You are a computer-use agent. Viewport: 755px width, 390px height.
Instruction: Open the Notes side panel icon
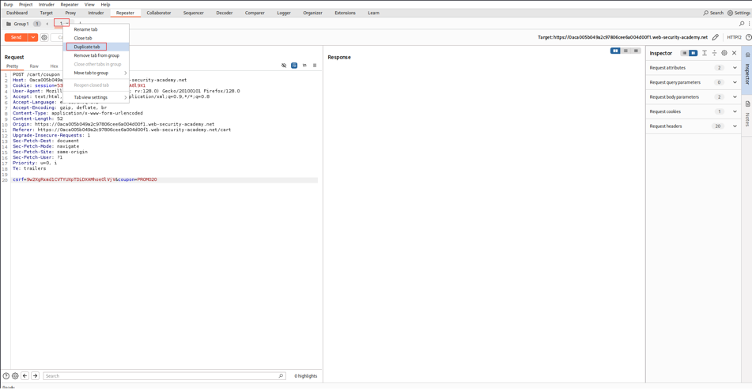click(747, 104)
